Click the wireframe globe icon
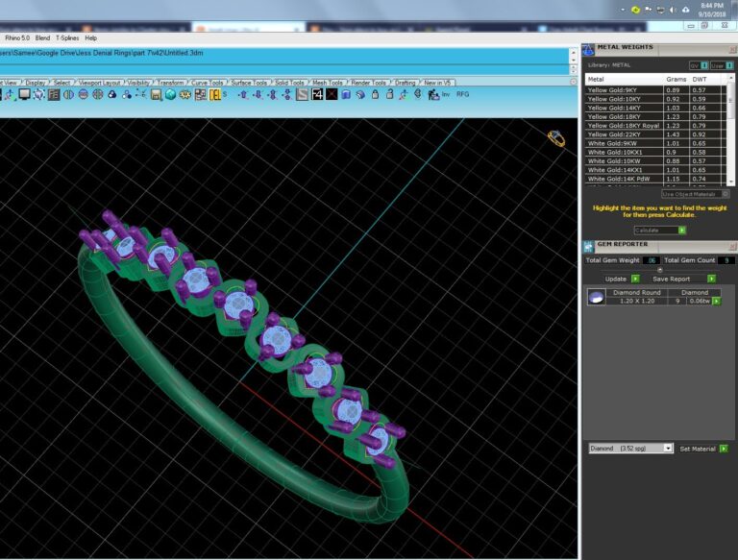Viewport: 738px width, 560px height. pyautogui.click(x=97, y=94)
